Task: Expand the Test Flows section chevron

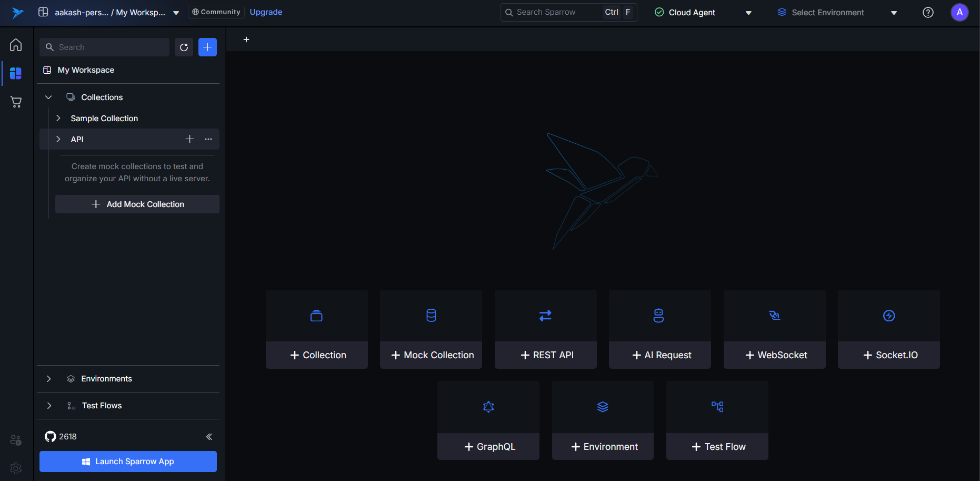Action: click(49, 406)
